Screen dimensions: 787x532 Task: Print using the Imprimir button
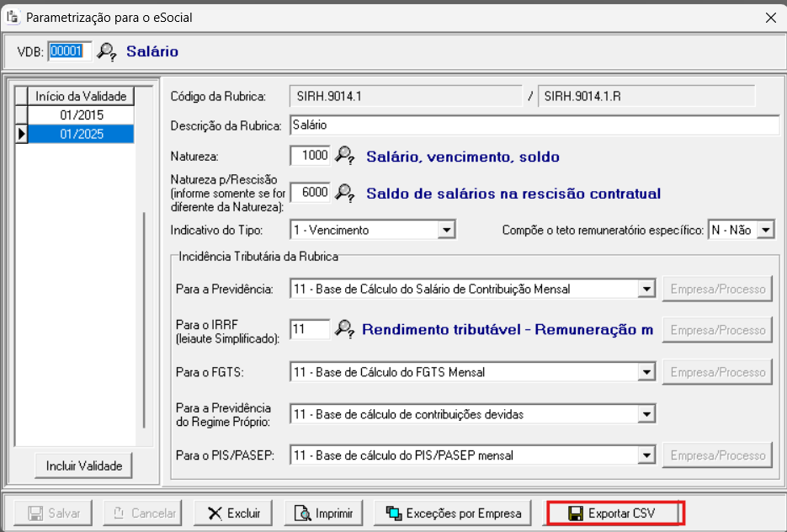(322, 513)
